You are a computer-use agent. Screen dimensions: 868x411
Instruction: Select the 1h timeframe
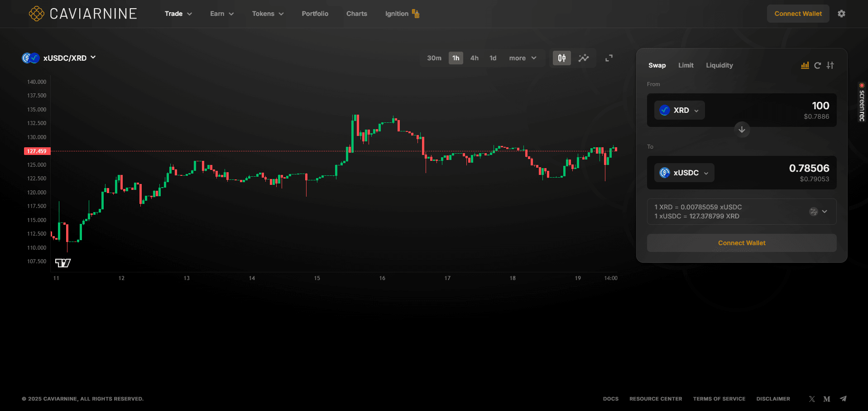[456, 58]
